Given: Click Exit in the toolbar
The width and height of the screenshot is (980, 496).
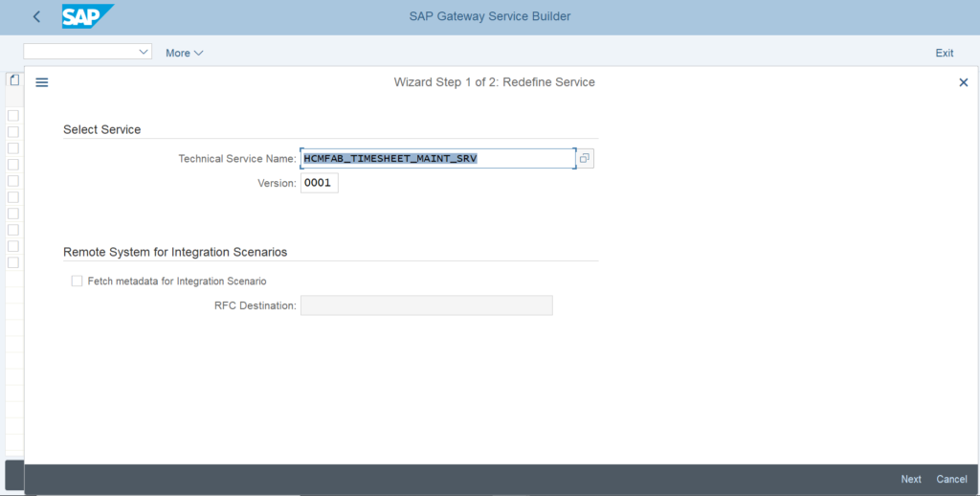Looking at the screenshot, I should 945,54.
